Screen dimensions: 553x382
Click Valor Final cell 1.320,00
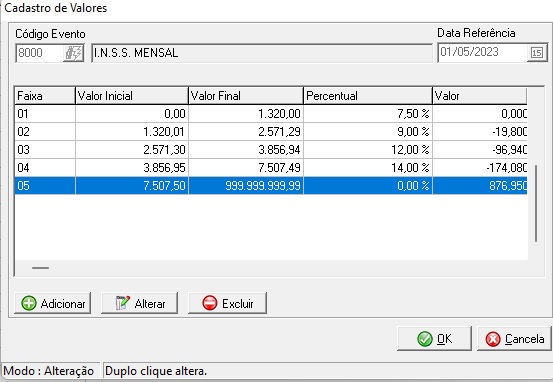tap(246, 114)
